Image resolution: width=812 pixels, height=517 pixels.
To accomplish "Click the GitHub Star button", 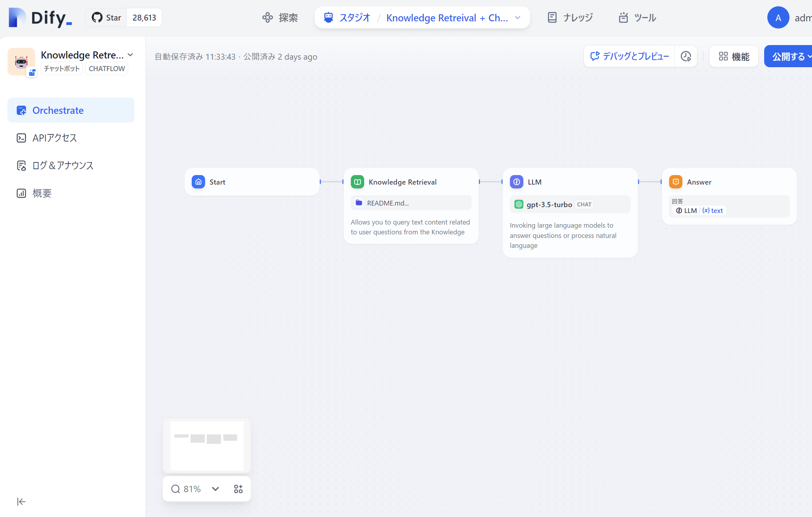I will tap(106, 18).
